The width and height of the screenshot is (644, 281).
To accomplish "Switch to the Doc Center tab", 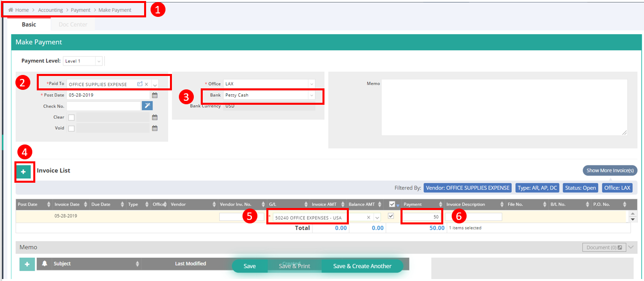I will pos(73,24).
